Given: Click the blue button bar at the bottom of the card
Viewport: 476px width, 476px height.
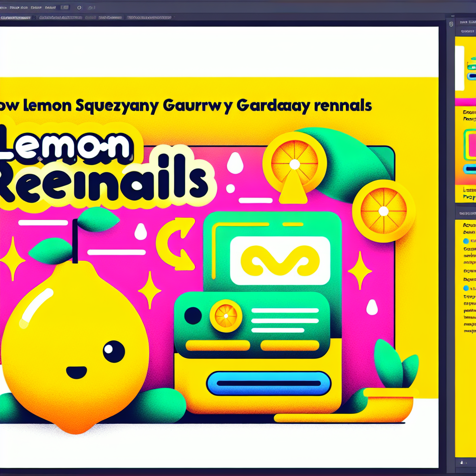Looking at the screenshot, I should [x=269, y=383].
